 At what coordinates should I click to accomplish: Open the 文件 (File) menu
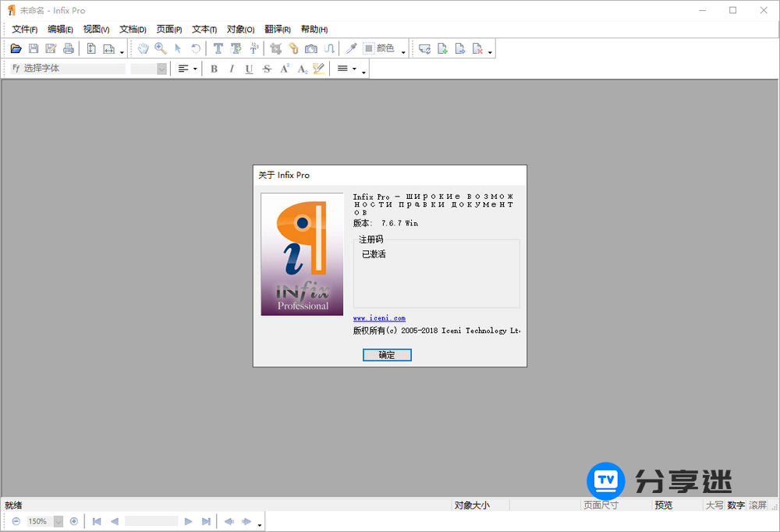pos(24,30)
